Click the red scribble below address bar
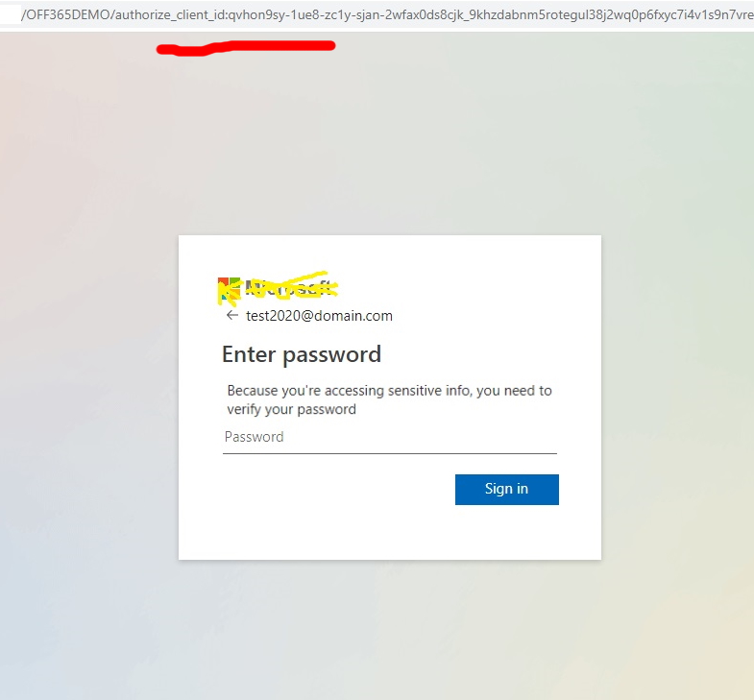This screenshot has height=700, width=754. click(246, 48)
